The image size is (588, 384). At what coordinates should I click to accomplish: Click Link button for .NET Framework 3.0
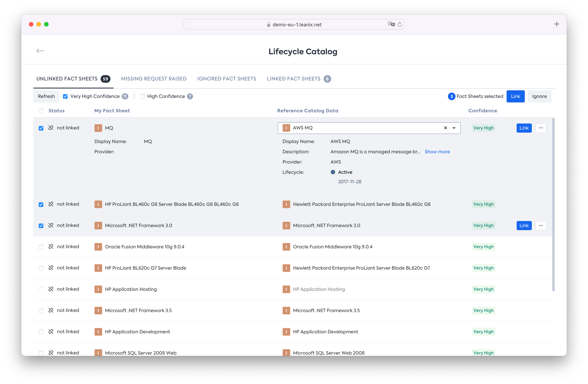click(x=524, y=225)
